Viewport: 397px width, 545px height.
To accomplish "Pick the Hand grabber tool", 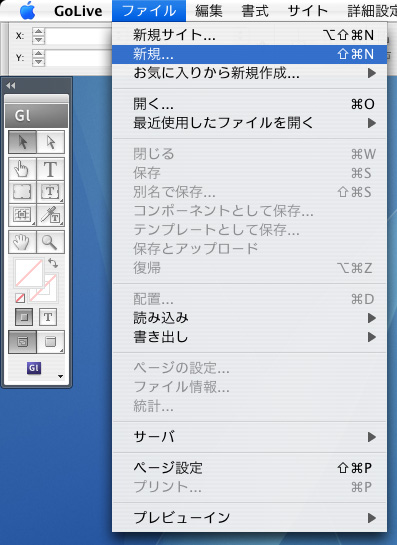I will pyautogui.click(x=23, y=242).
